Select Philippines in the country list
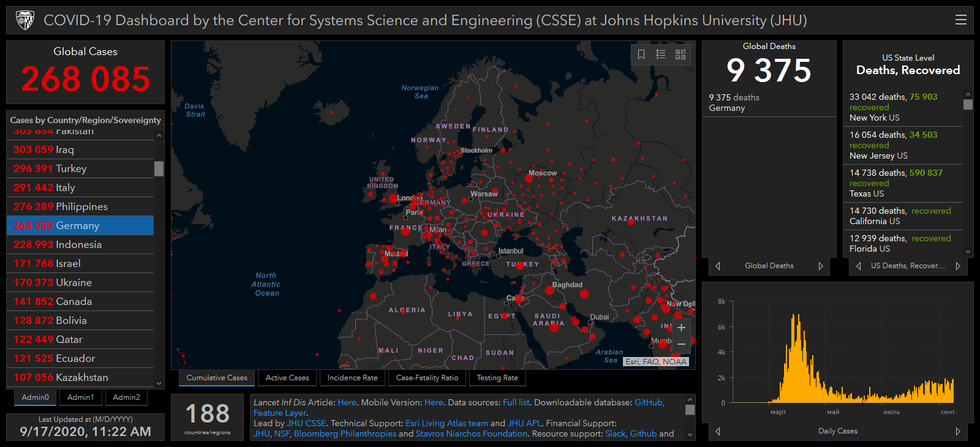The image size is (980, 447). pos(80,206)
